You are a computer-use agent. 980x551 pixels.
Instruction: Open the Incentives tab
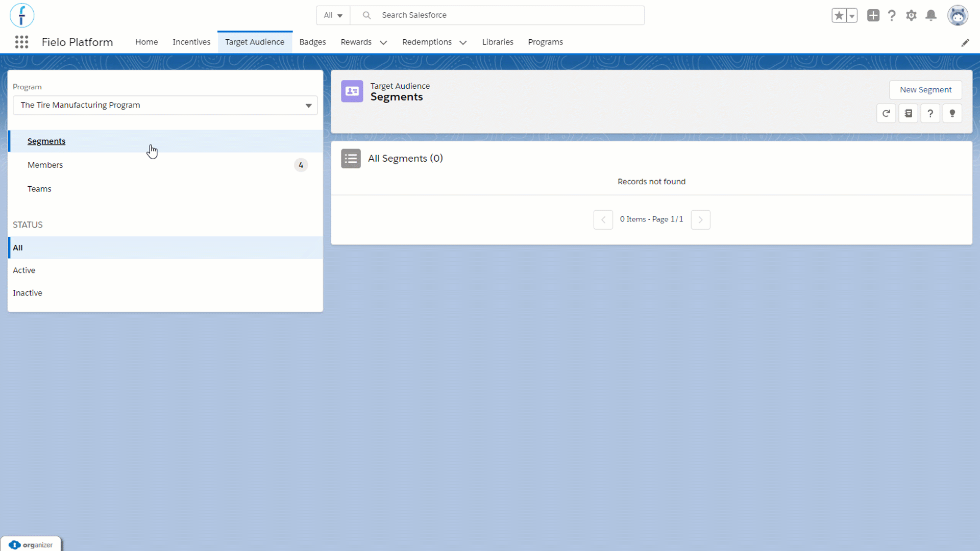point(191,42)
